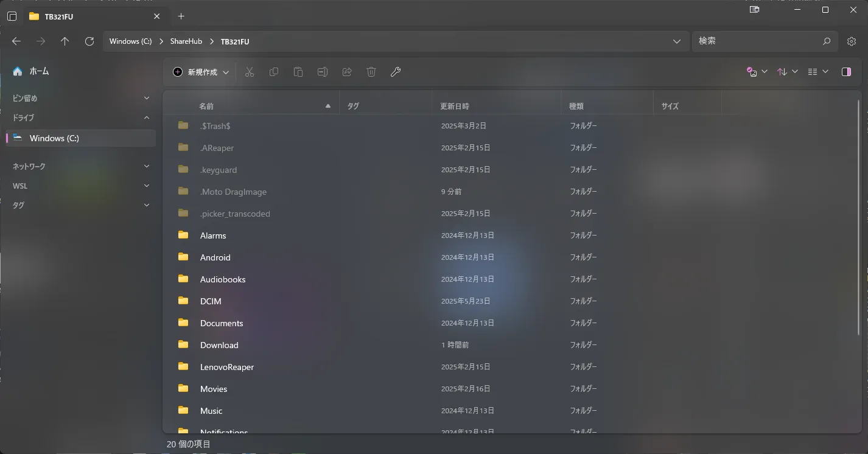The height and width of the screenshot is (454, 868).
Task: Sort by 種類 column header
Action: coord(607,106)
